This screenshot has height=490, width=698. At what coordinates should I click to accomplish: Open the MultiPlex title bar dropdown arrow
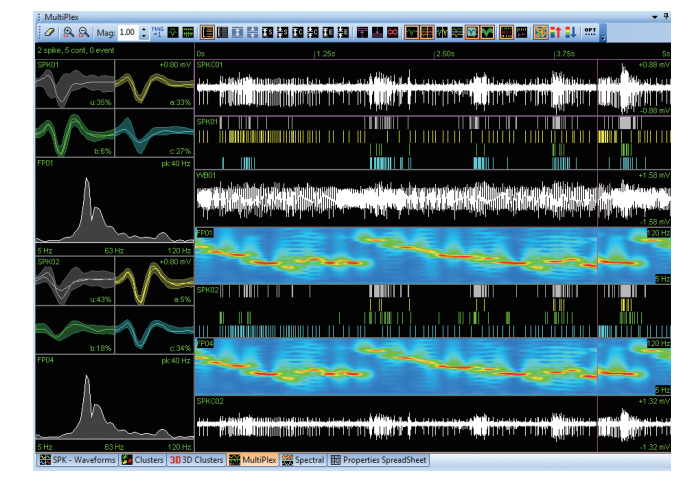[x=655, y=17]
